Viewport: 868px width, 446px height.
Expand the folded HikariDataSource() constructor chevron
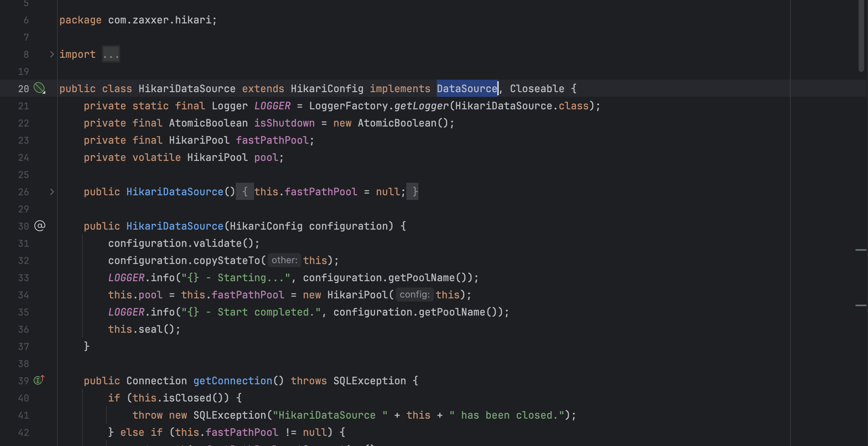click(52, 192)
